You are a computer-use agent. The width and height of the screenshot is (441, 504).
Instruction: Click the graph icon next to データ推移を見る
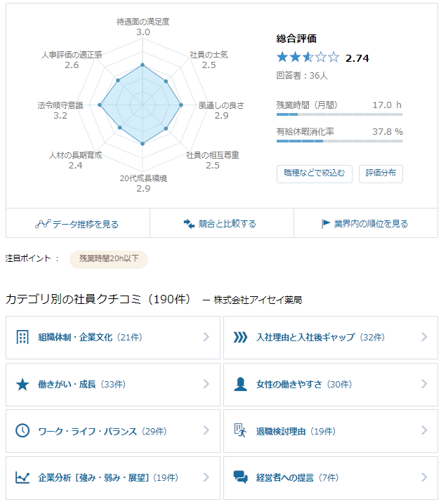(43, 224)
